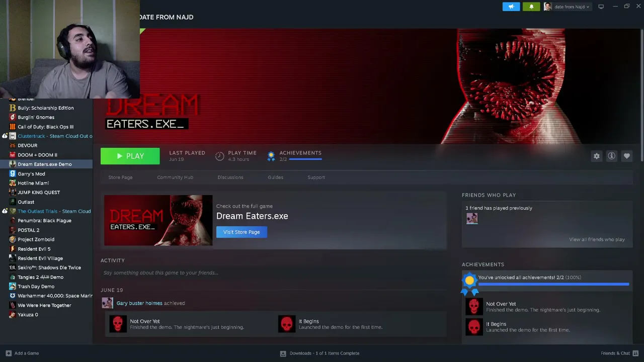Click the achievements progress bar in the Achievements panel
644x362 pixels.
[553, 285]
